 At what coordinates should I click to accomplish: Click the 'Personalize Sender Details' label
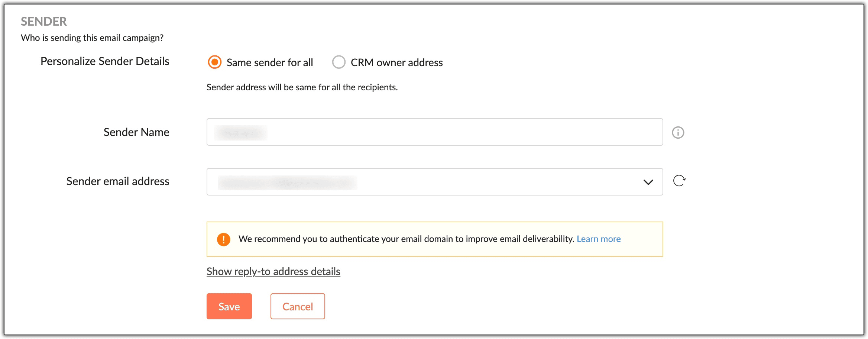click(105, 61)
